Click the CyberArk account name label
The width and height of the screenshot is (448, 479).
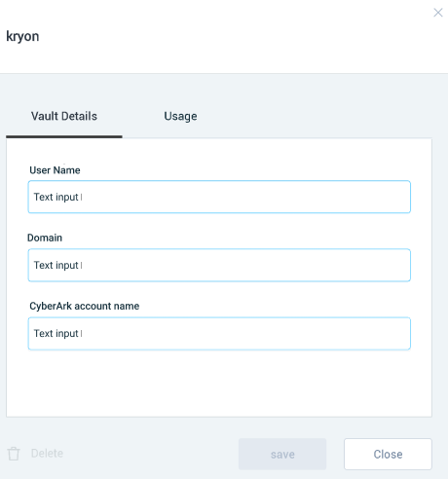pos(85,306)
